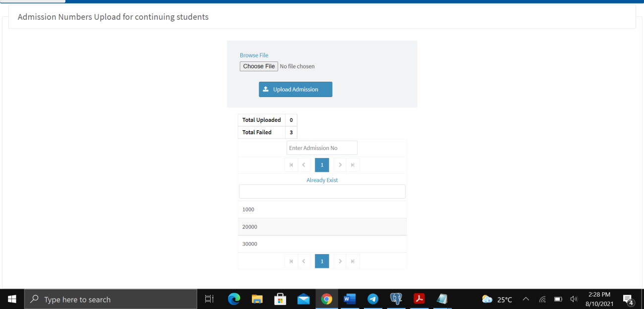Click the Choose File button
The image size is (644, 309).
coord(259,66)
